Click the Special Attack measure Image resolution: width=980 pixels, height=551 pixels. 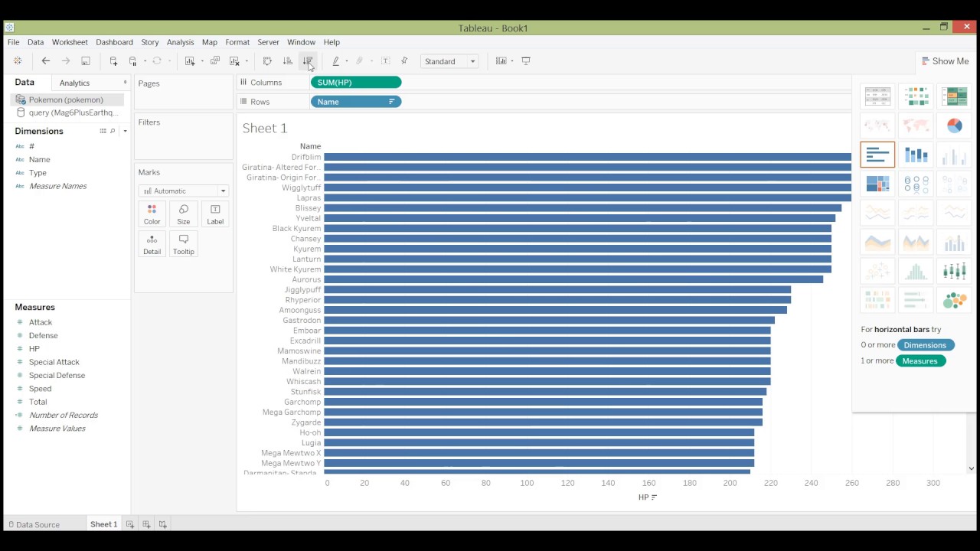point(54,362)
